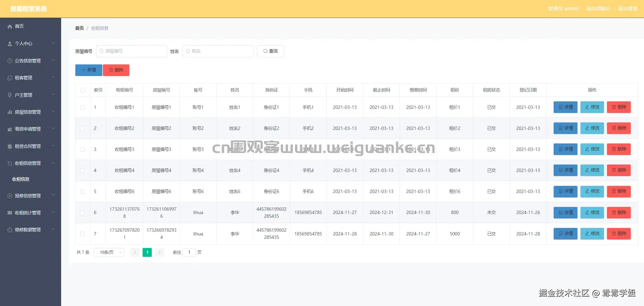644x306 pixels.
Task: Click the 房屋编号 search input
Action: [132, 51]
